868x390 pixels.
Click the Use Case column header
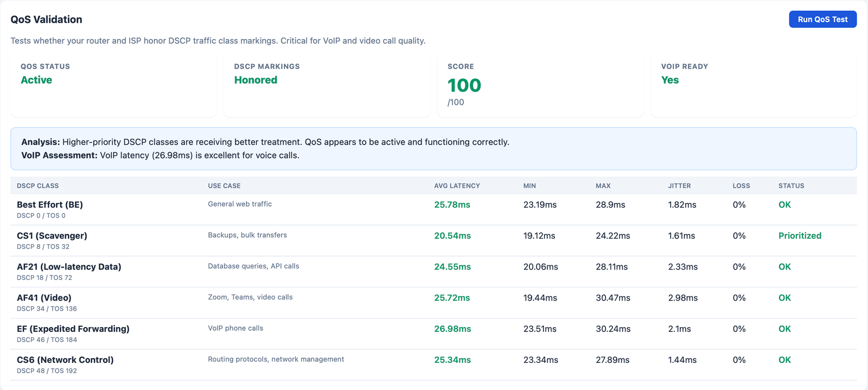click(224, 186)
